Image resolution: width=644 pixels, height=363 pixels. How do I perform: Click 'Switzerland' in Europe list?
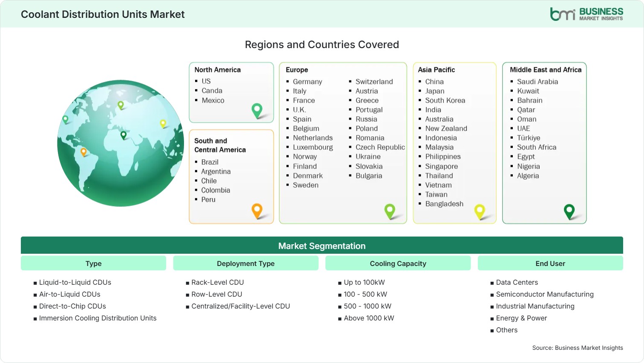(374, 82)
